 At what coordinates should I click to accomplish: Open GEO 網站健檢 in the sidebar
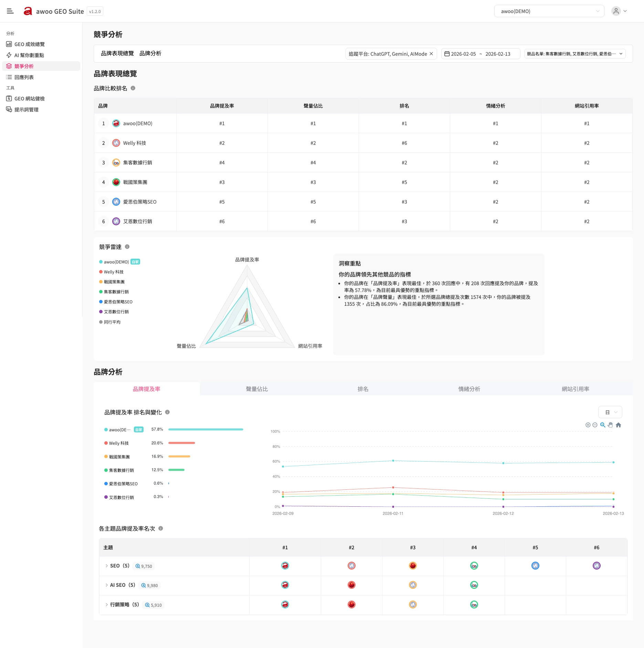41,99
